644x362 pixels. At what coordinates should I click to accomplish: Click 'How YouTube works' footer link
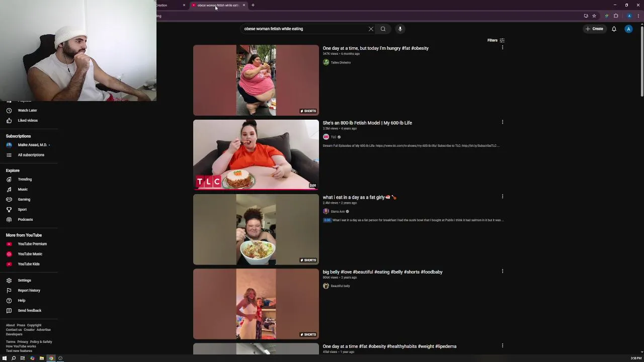click(21, 346)
